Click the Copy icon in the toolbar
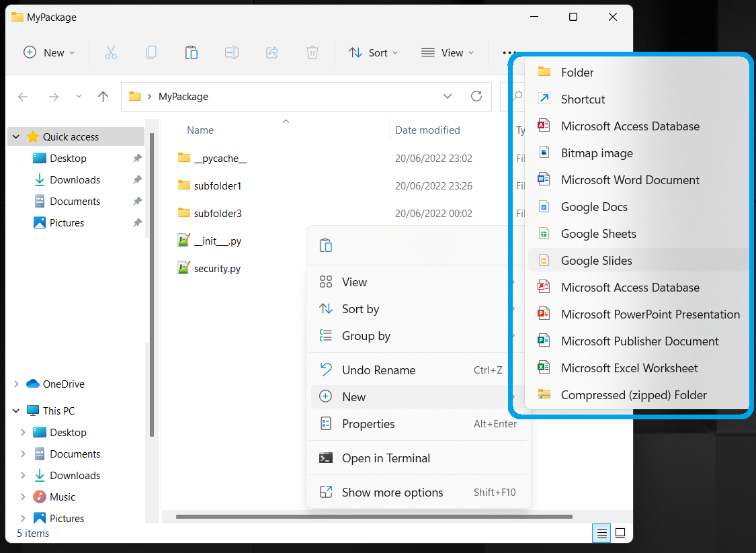Viewport: 756px width, 553px height. coord(151,52)
